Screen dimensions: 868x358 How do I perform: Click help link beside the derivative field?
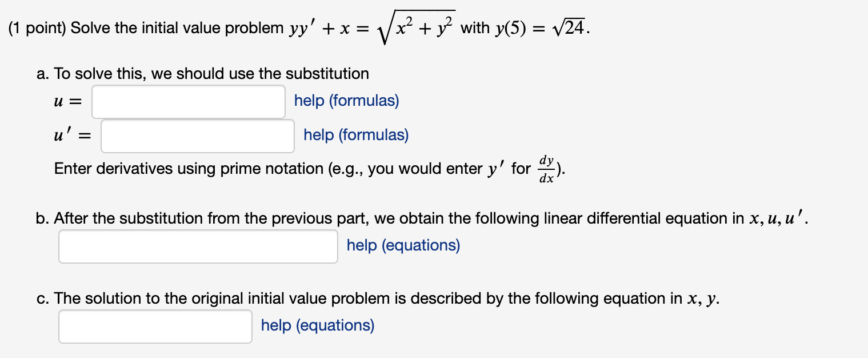(x=354, y=135)
